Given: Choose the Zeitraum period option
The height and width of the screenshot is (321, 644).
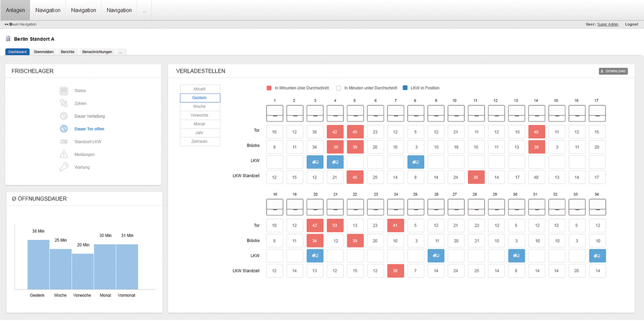Looking at the screenshot, I should (199, 142).
